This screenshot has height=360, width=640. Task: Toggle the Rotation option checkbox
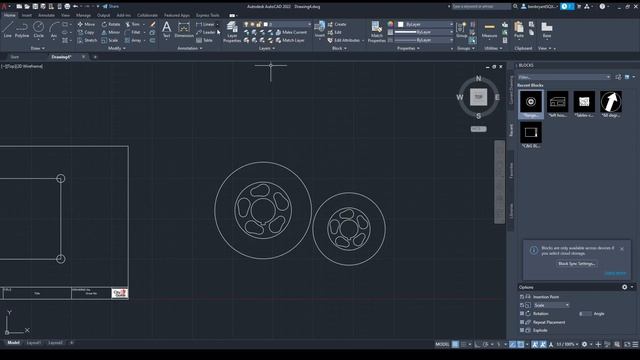coord(522,314)
